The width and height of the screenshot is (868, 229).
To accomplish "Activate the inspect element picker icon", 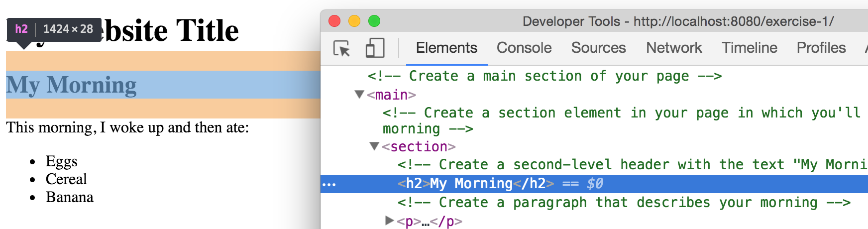I will pyautogui.click(x=342, y=48).
